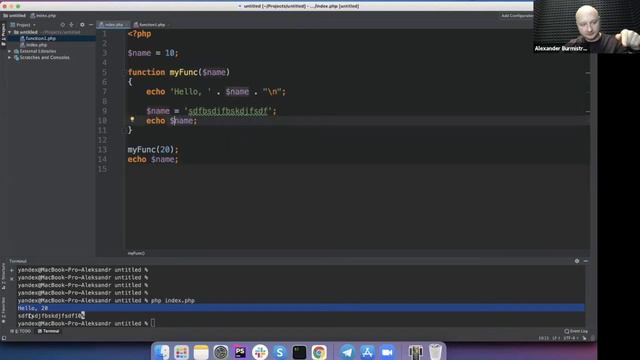Open Terminal panel settings gear
Screen dimensions: 640x360
[x=577, y=261]
